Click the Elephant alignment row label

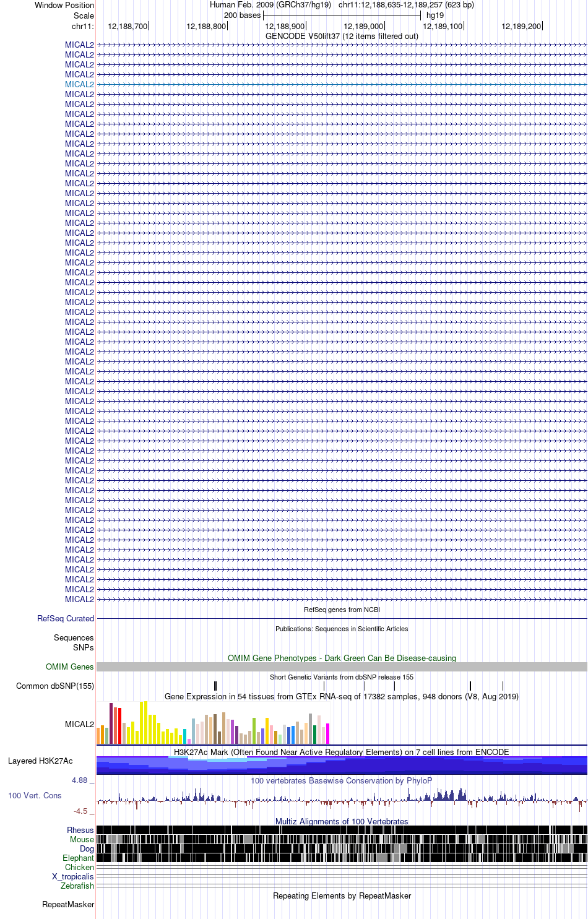pyautogui.click(x=78, y=858)
